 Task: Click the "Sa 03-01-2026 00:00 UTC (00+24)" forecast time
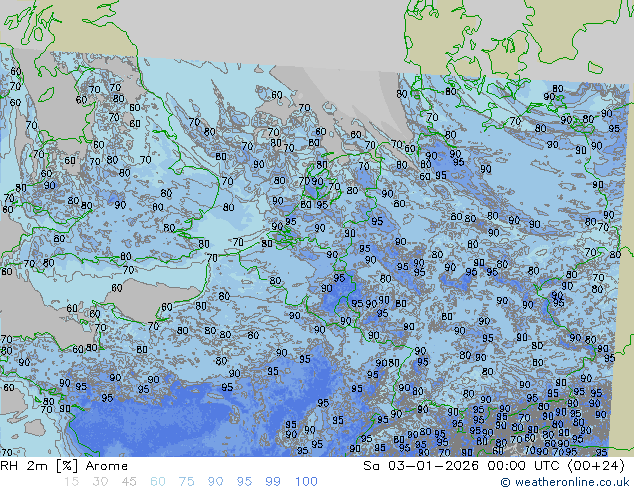tap(494, 466)
